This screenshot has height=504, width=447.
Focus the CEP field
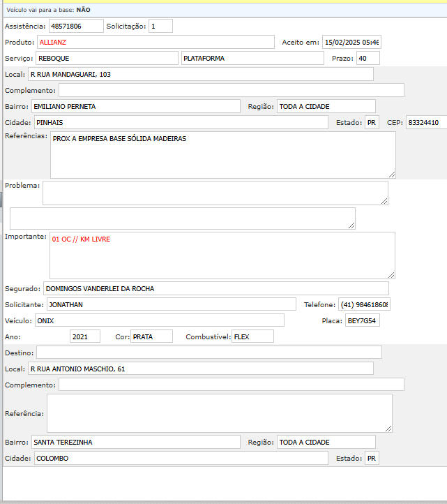[425, 122]
